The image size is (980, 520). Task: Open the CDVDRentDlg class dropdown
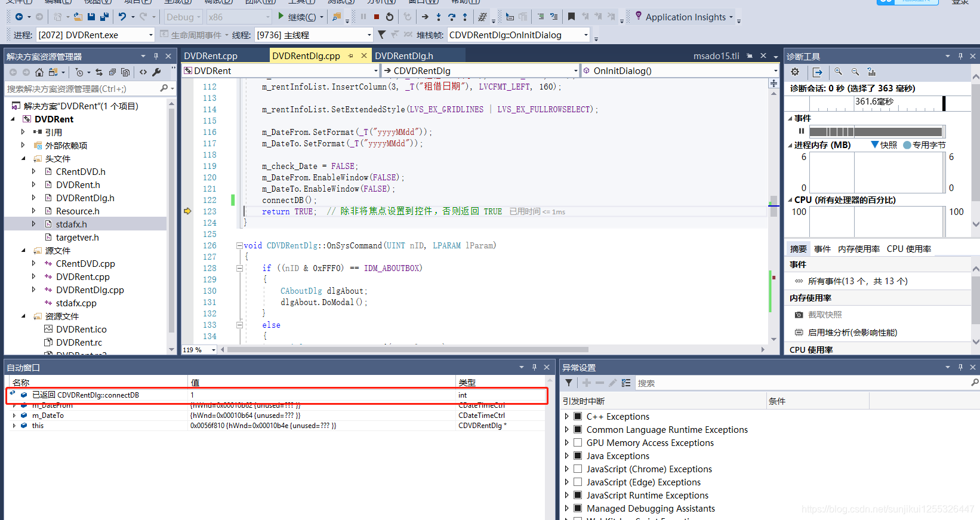click(480, 70)
